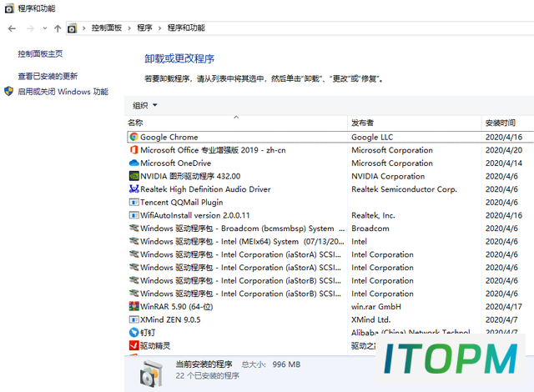Viewport: 534px width, 392px height.
Task: Click the Programs and Features title bar icon
Action: pos(9,8)
